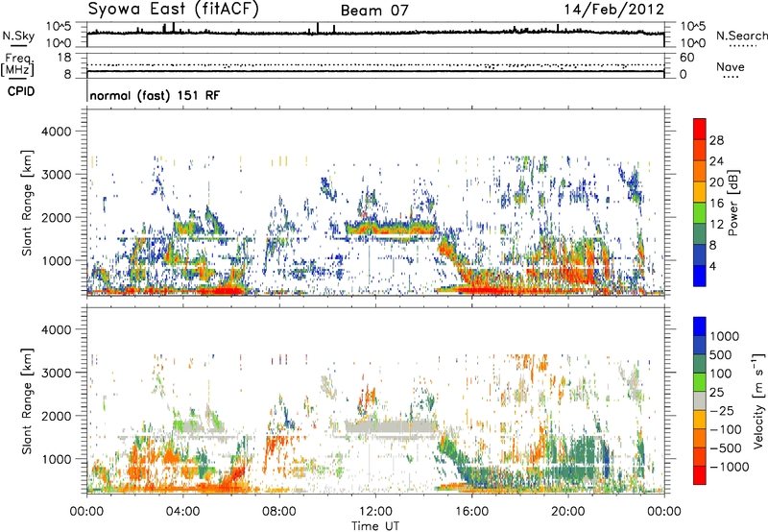The width and height of the screenshot is (768, 532).
Task: Click the "18" frequency tick label
Action: click(x=64, y=58)
